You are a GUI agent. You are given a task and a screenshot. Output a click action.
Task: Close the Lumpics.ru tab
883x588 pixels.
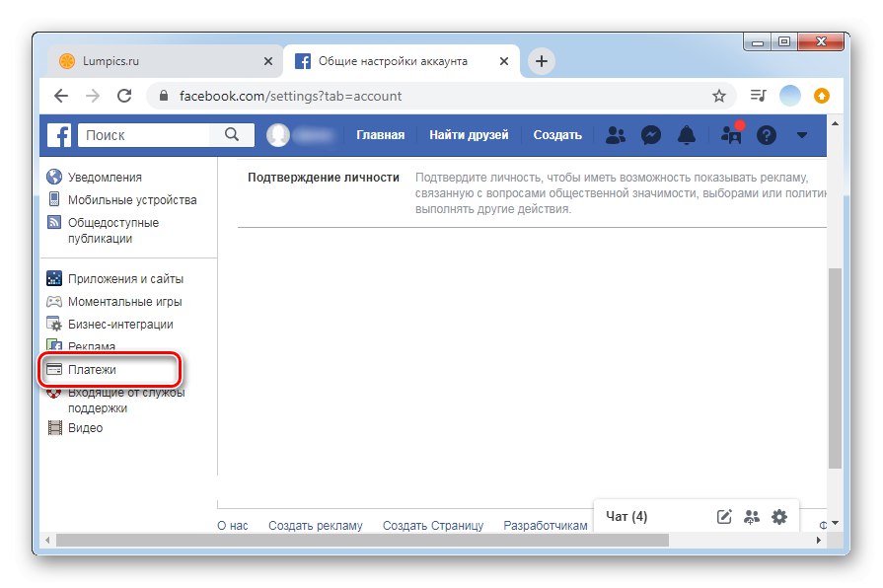pyautogui.click(x=268, y=61)
